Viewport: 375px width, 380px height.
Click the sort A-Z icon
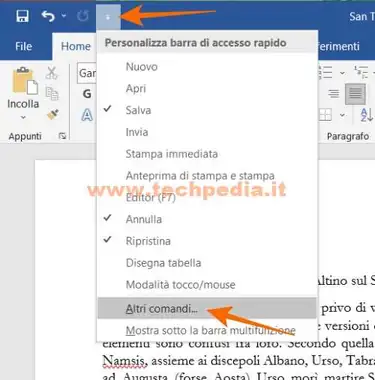(366, 115)
